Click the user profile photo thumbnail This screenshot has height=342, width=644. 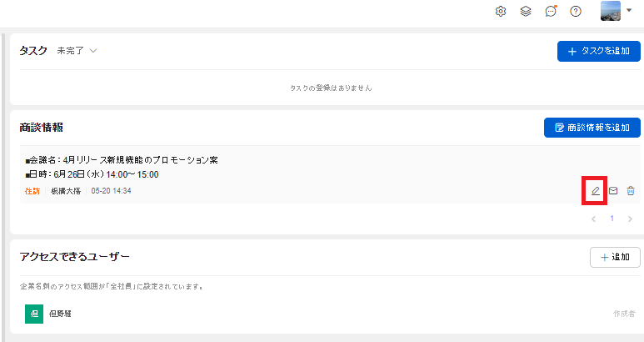[611, 11]
